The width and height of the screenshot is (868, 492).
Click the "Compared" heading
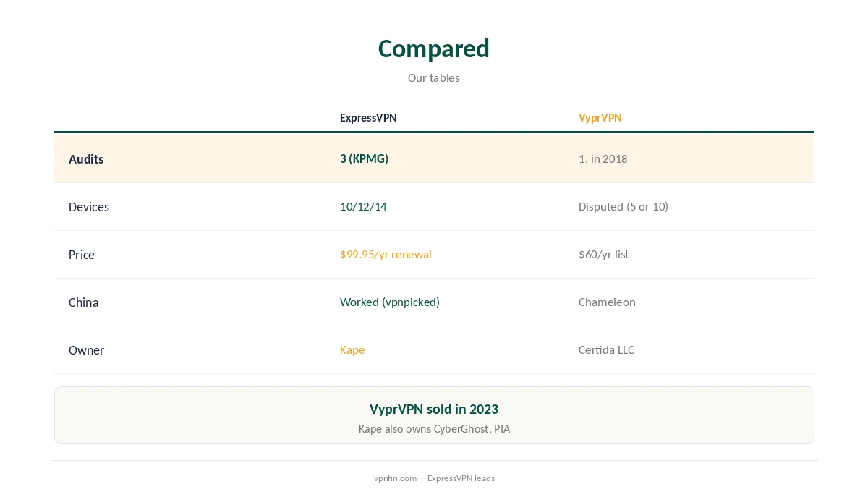(433, 48)
